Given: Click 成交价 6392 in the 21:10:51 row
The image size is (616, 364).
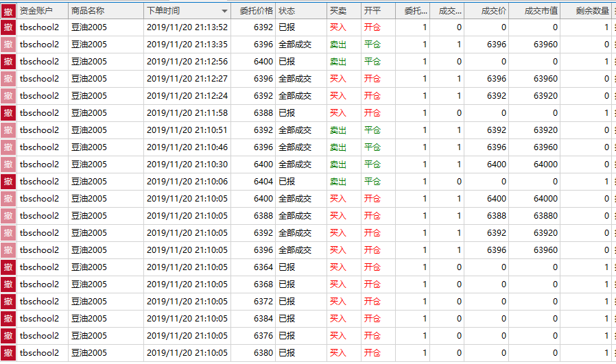Looking at the screenshot, I should (x=496, y=130).
